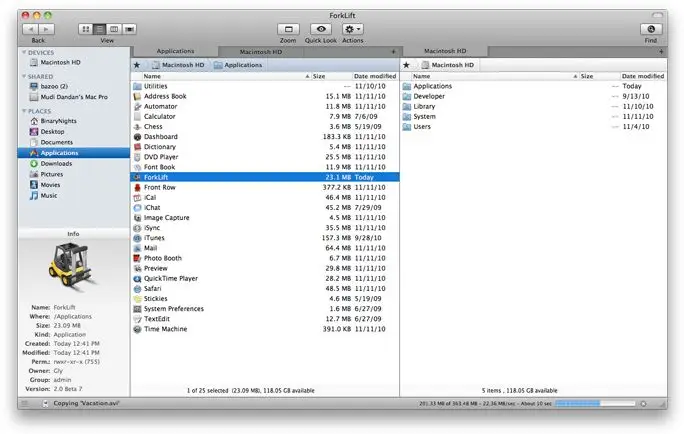Go back with the left arrow button
Viewport: 684px width, 434px height.
tap(30, 29)
